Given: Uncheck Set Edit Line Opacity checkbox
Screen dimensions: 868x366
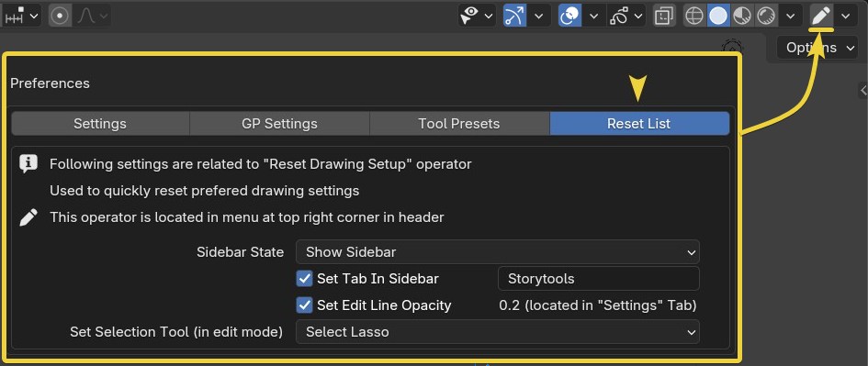Looking at the screenshot, I should pyautogui.click(x=304, y=305).
